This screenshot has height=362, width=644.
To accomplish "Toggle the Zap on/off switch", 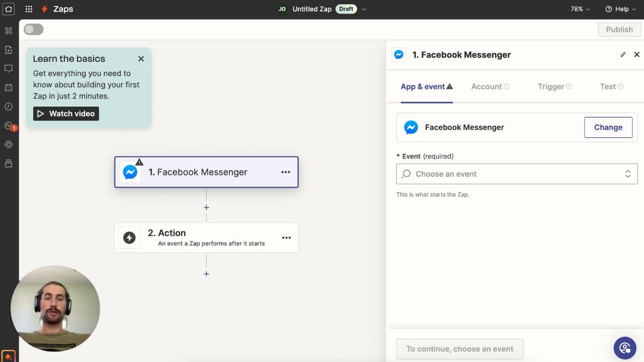I will (34, 29).
